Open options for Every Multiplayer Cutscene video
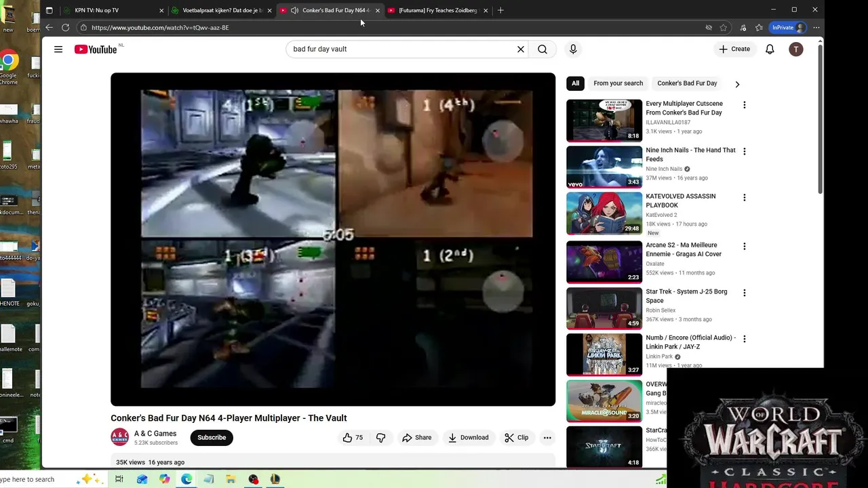 click(x=744, y=105)
